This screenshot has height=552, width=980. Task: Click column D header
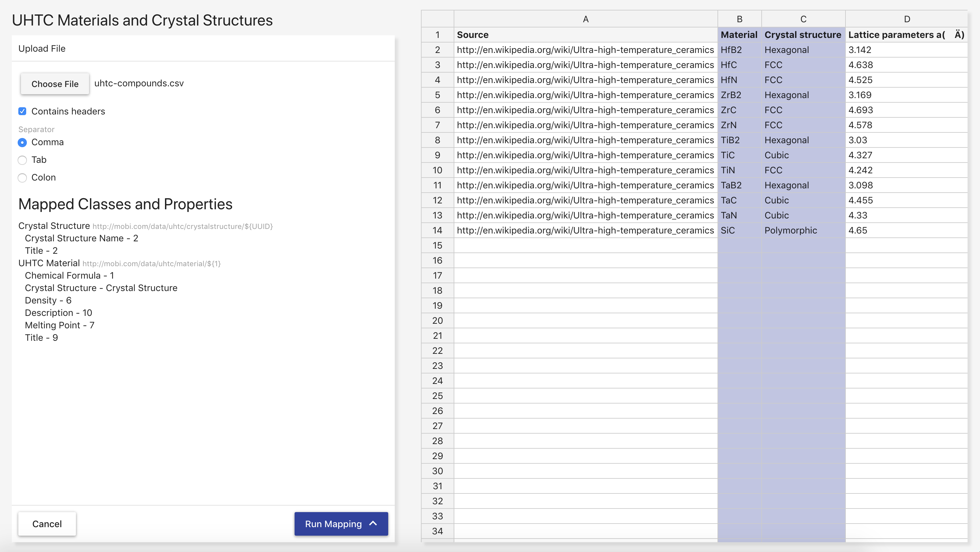(907, 19)
